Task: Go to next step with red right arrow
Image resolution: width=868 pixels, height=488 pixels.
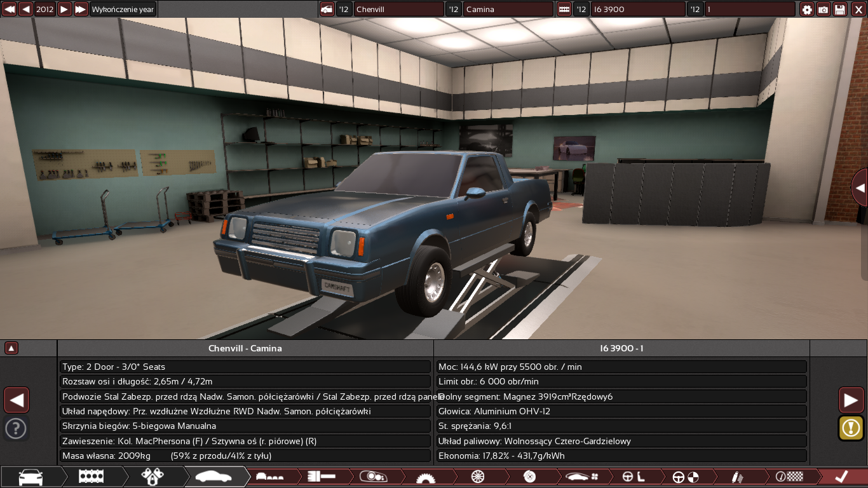Action: pyautogui.click(x=851, y=400)
